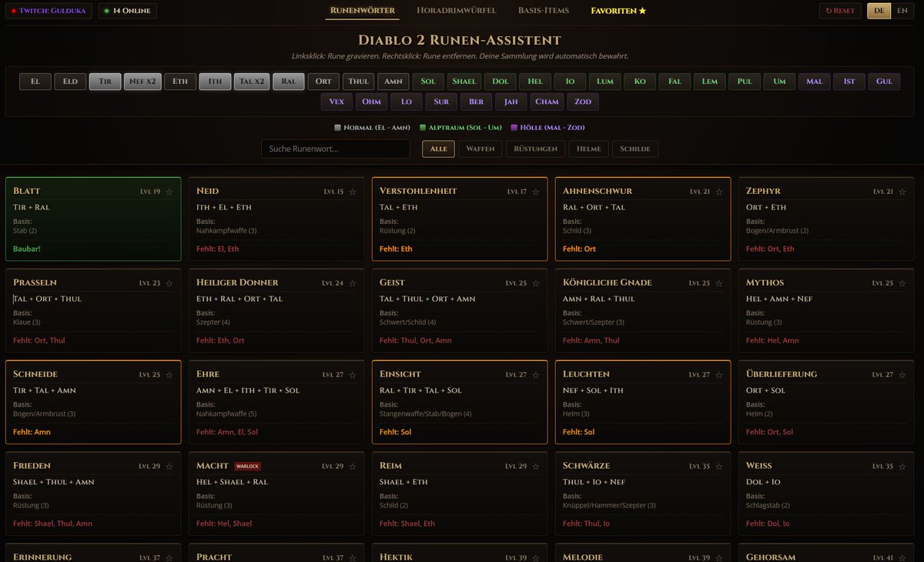Image resolution: width=924 pixels, height=562 pixels.
Task: Open the Runenwörter tab
Action: (363, 11)
